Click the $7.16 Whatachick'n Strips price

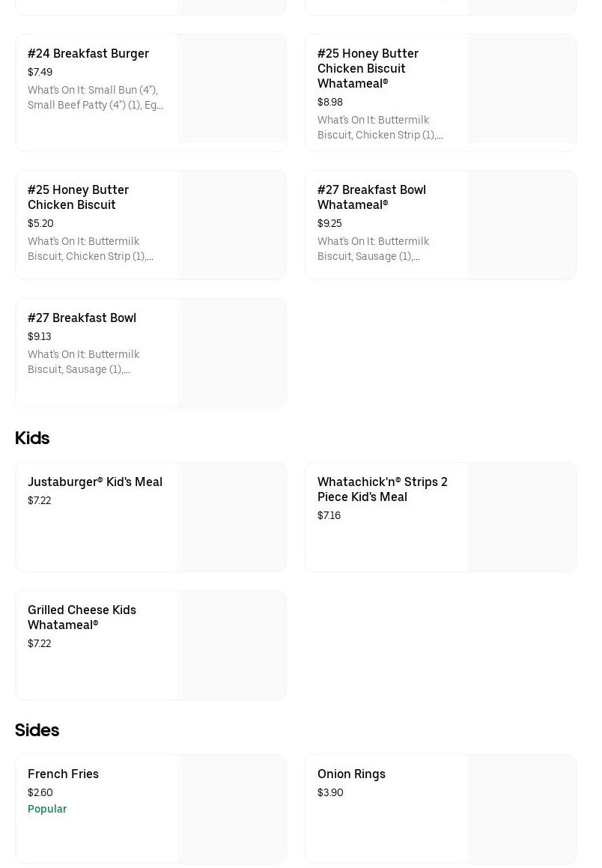tap(329, 515)
